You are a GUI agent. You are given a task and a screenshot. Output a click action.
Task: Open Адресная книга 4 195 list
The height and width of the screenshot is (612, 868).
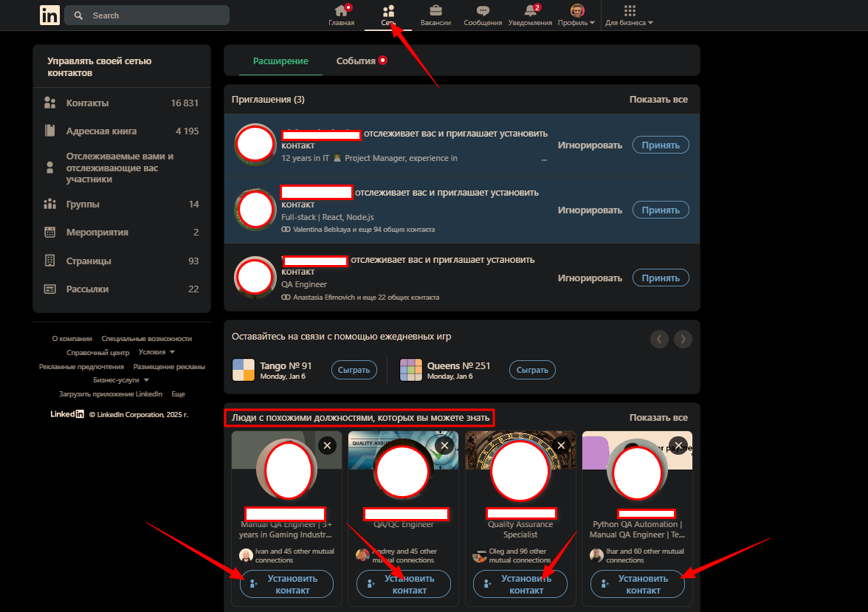coord(122,131)
